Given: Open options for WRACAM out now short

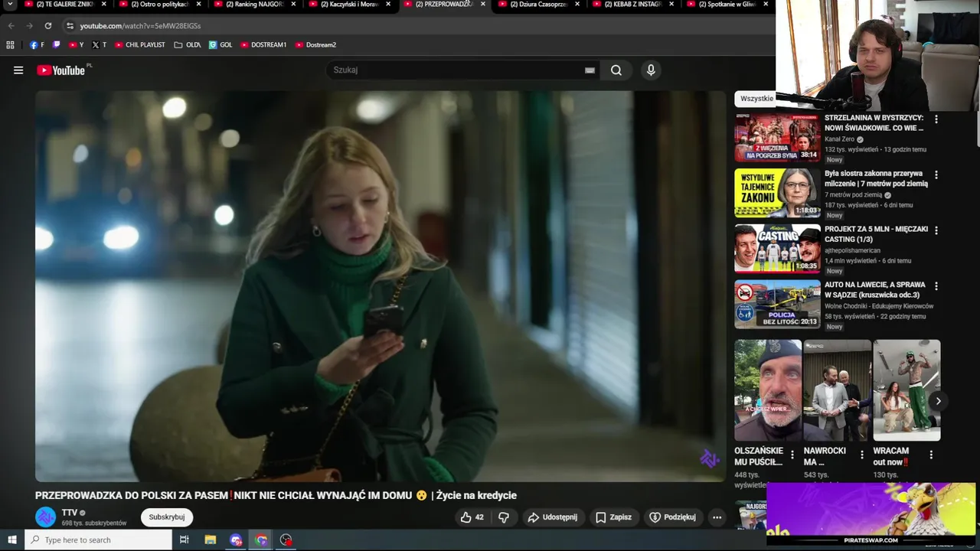Looking at the screenshot, I should point(931,455).
